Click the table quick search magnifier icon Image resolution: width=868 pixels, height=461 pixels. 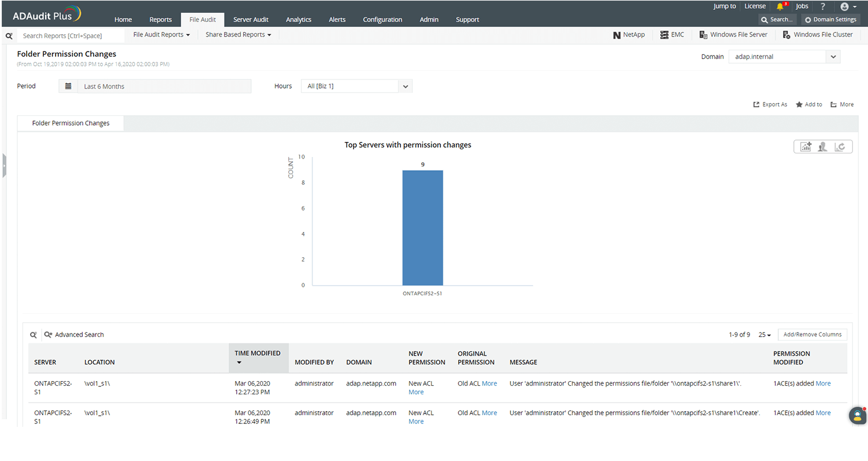pos(34,335)
